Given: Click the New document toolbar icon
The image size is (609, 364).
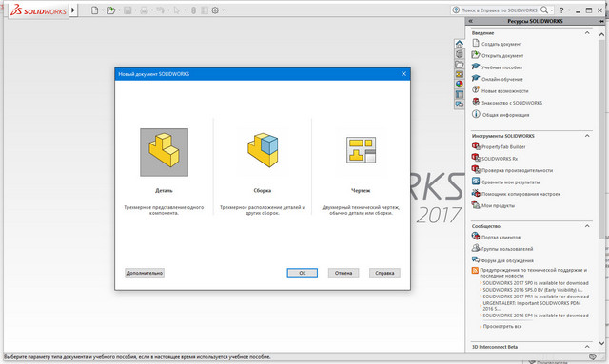Looking at the screenshot, I should (95, 10).
